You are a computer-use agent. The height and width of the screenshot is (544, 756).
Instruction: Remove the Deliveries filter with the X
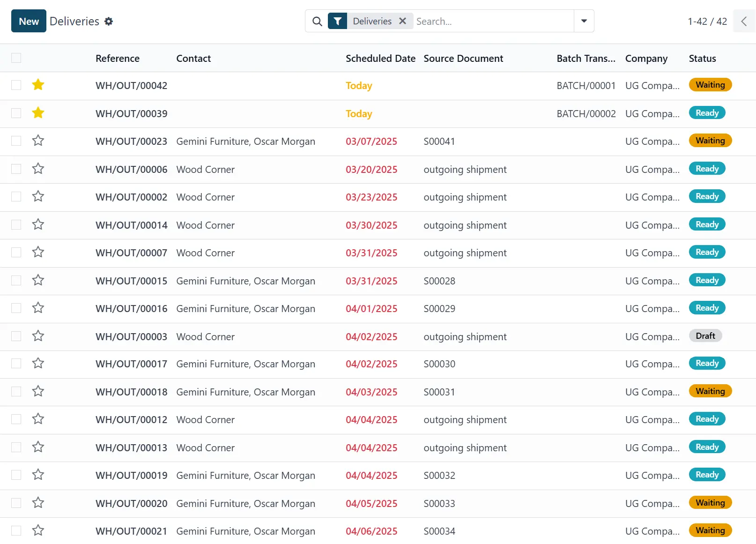click(x=402, y=21)
